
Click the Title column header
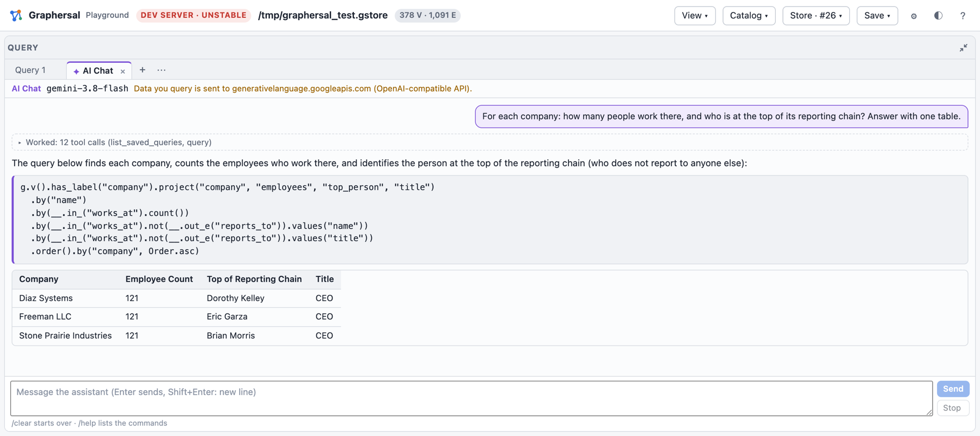[324, 279]
